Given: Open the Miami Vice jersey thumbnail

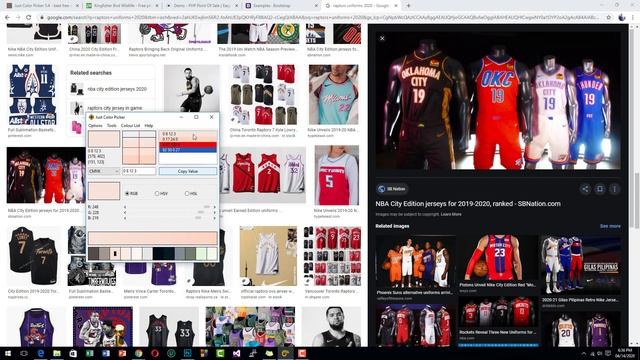Looking at the screenshot, I should [x=333, y=95].
